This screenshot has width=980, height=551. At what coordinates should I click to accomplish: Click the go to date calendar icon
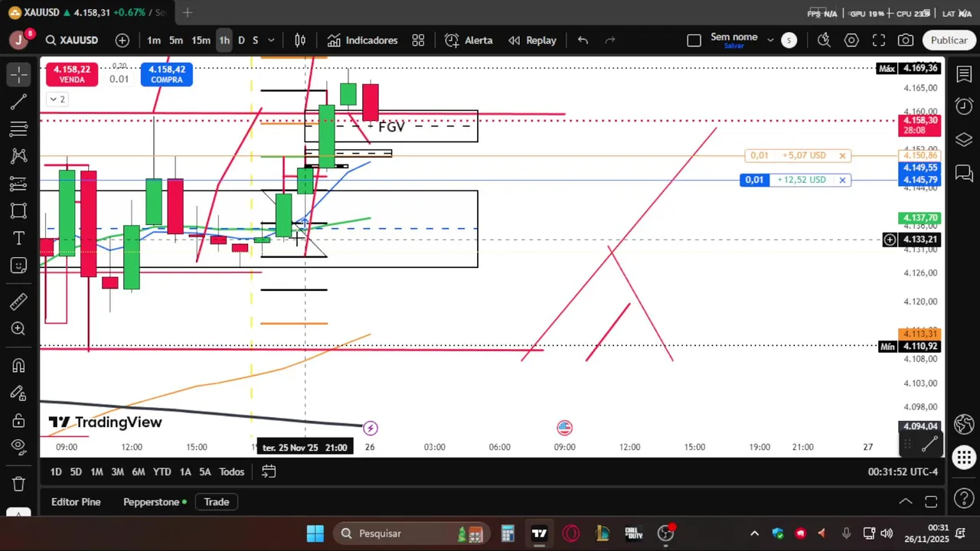[x=269, y=472]
